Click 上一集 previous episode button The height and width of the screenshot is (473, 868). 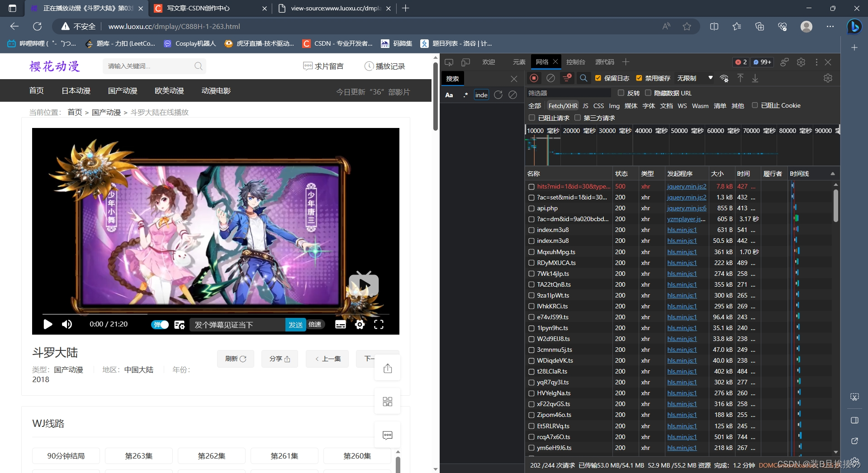click(327, 359)
